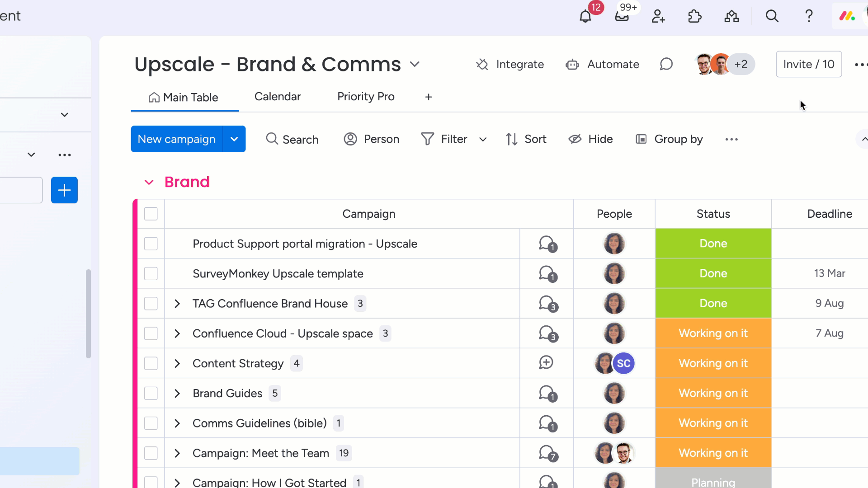Image resolution: width=868 pixels, height=488 pixels.
Task: Click the conversation/comments icon
Action: [x=666, y=64]
